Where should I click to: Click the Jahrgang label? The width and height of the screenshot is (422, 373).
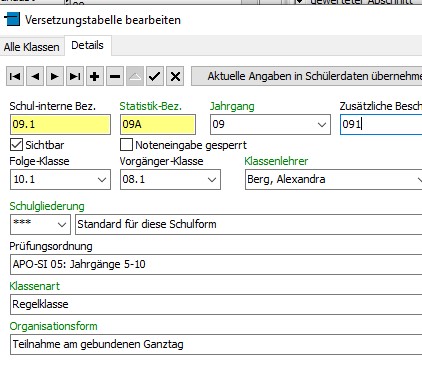tap(232, 106)
